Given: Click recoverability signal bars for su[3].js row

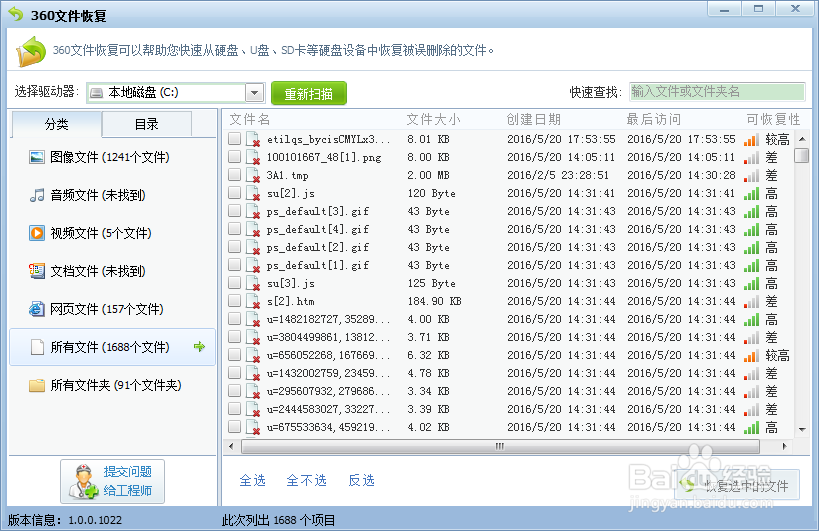Looking at the screenshot, I should click(751, 284).
